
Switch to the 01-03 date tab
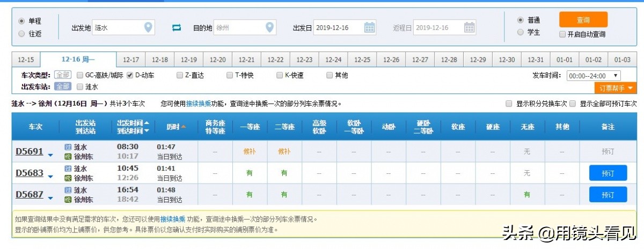(x=623, y=60)
